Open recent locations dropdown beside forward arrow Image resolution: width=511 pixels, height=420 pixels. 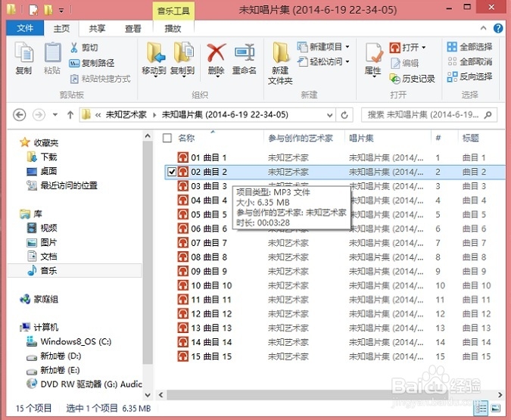pos(55,115)
